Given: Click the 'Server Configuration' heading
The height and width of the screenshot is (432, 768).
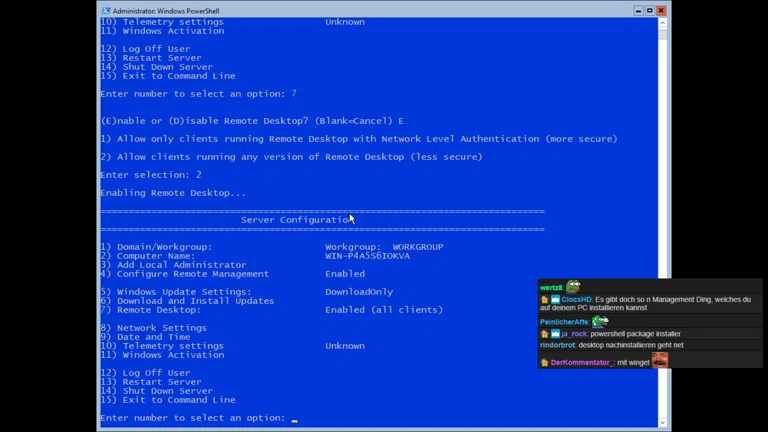Looking at the screenshot, I should [297, 220].
